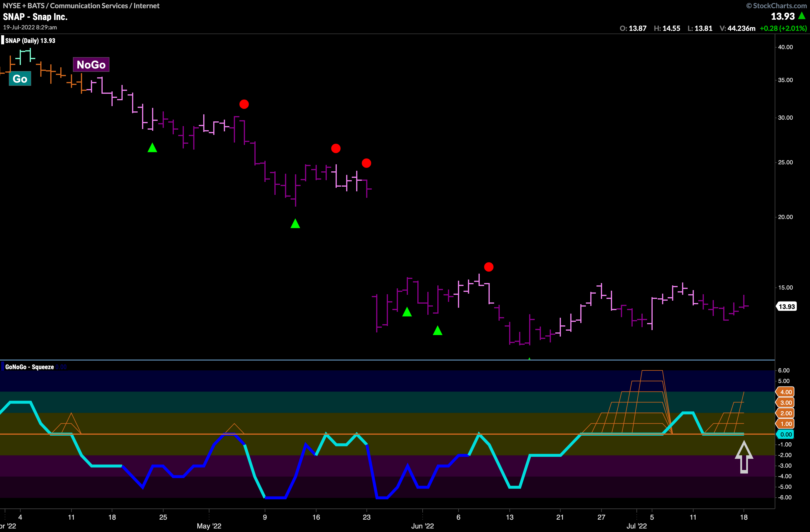810x532 pixels.
Task: Click the green up arrow beside 13.93 price
Action: click(x=801, y=16)
